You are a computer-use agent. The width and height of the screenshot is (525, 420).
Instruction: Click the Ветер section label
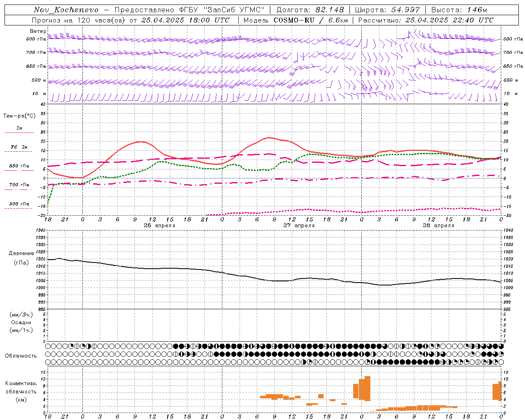pyautogui.click(x=38, y=31)
